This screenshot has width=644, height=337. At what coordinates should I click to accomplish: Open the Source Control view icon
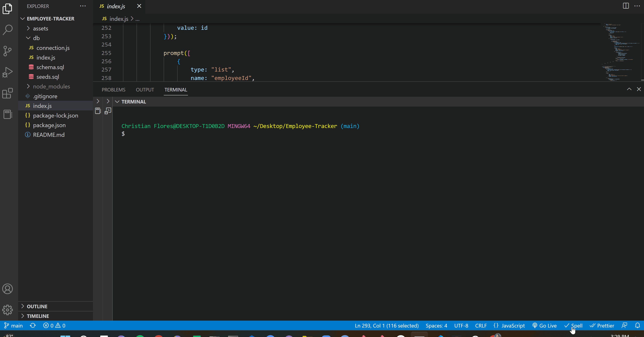[7, 51]
